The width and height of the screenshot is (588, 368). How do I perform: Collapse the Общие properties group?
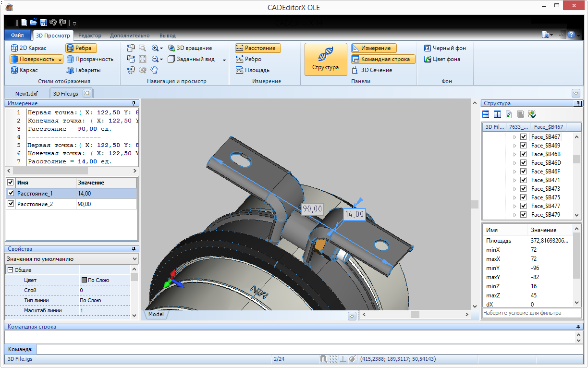[10, 270]
